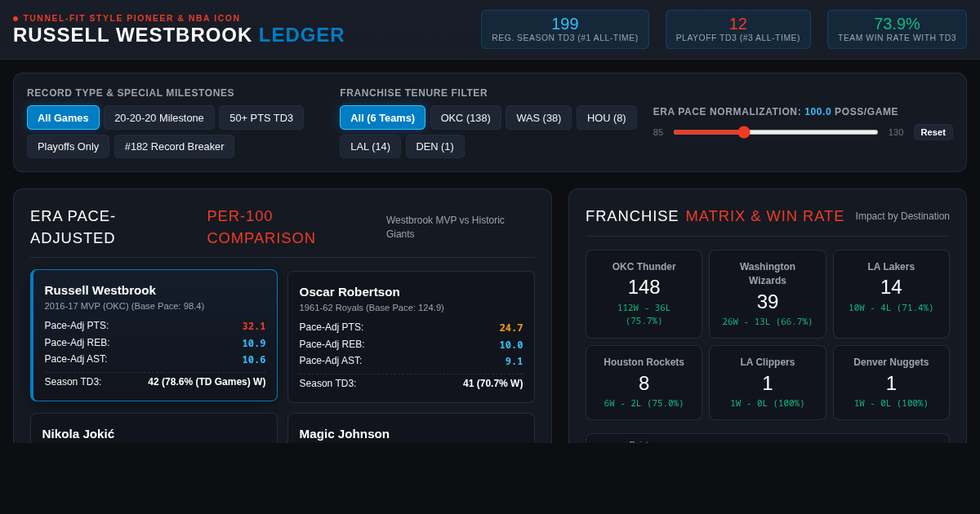This screenshot has width=980, height=514.
Task: Click Robertson's Season TD3 value 41
Action: [x=493, y=383]
